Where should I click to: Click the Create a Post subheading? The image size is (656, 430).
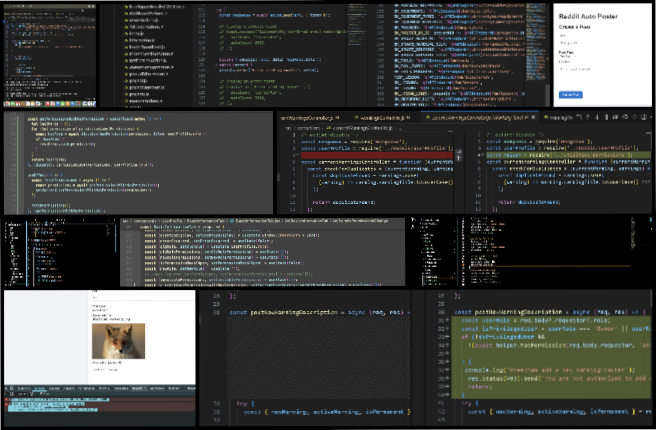click(574, 27)
